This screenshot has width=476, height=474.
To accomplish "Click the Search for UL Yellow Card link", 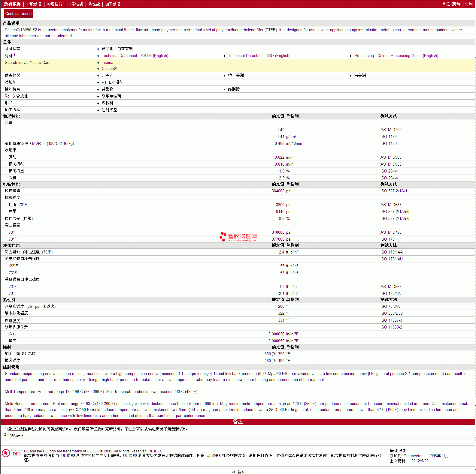I will click(x=28, y=62).
